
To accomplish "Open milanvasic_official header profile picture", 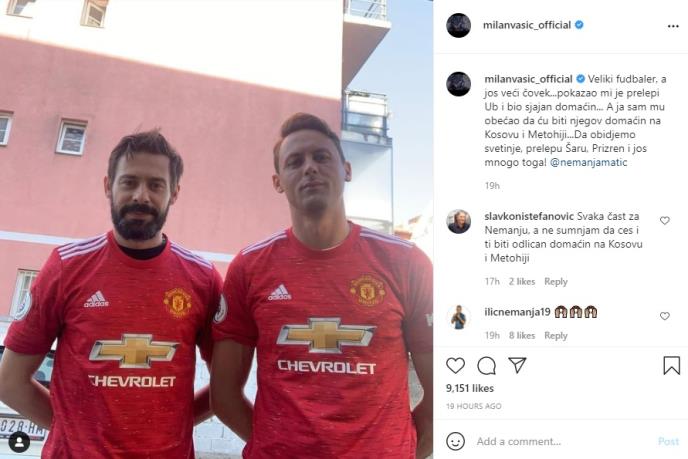I will (459, 25).
